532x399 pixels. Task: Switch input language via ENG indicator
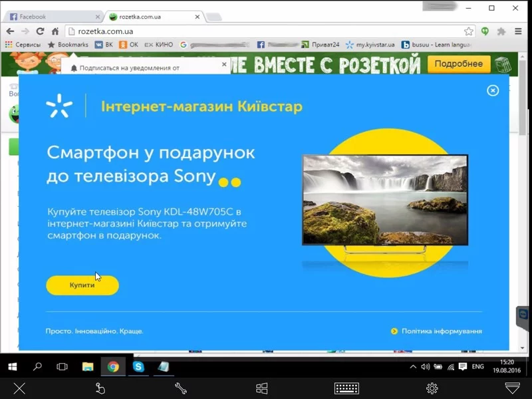point(477,366)
